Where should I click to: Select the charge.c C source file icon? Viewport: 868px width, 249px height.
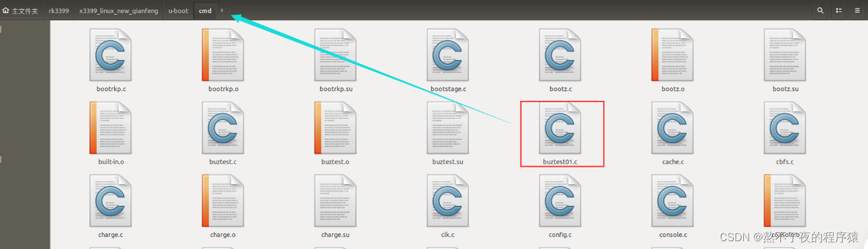(111, 201)
